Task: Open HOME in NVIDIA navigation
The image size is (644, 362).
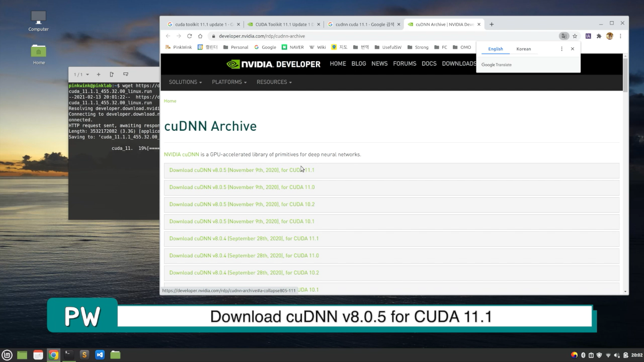Action: pyautogui.click(x=338, y=64)
